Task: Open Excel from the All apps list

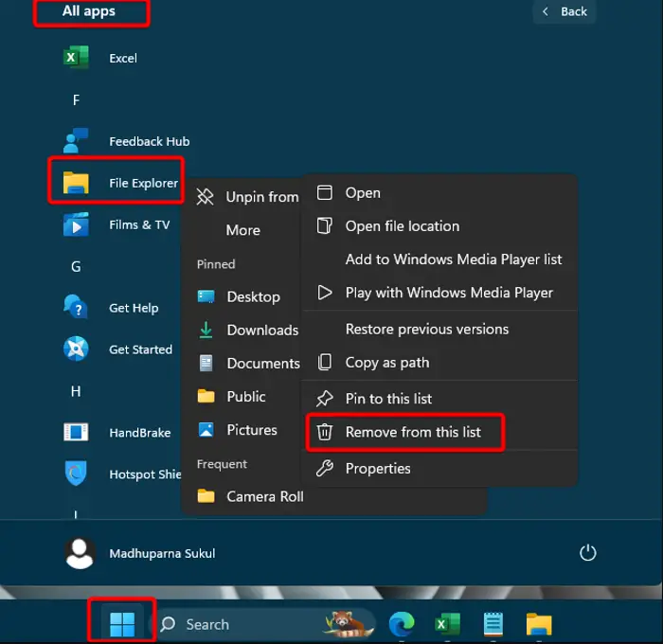Action: pos(100,58)
